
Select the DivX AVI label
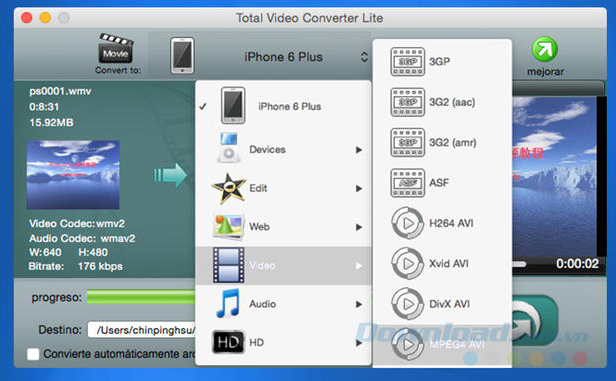pos(449,304)
